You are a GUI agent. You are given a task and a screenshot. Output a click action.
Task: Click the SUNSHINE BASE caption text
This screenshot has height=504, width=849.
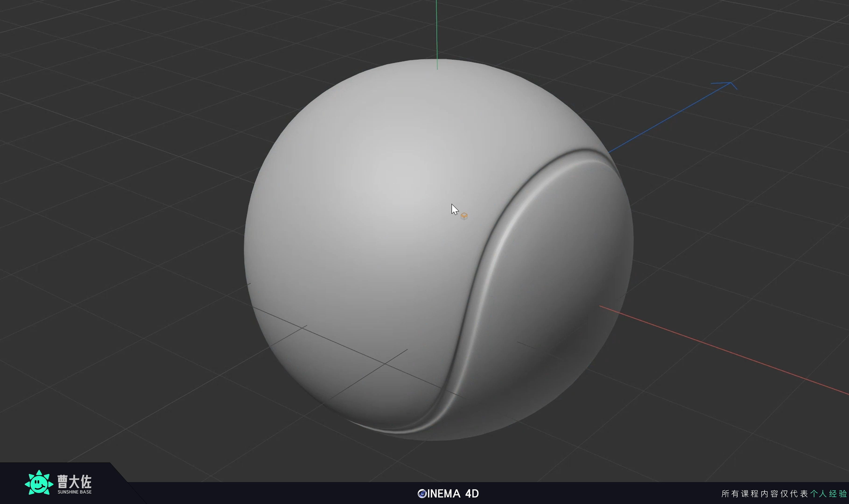[74, 492]
